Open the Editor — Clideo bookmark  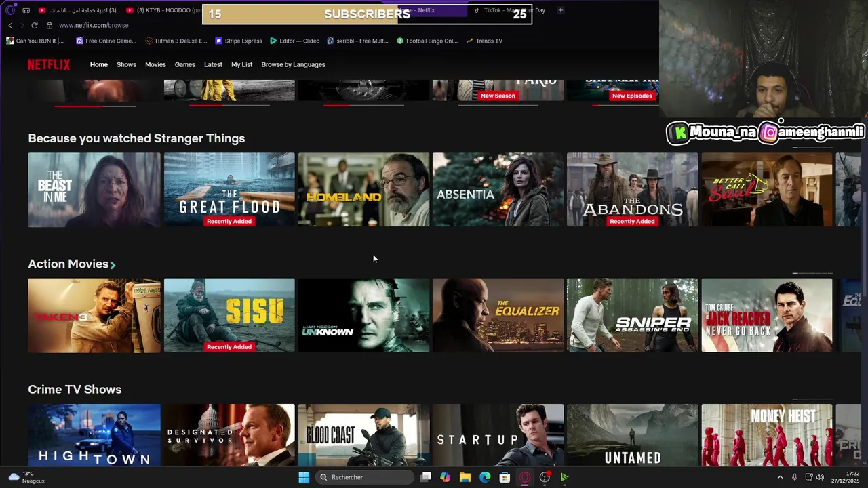pyautogui.click(x=294, y=41)
